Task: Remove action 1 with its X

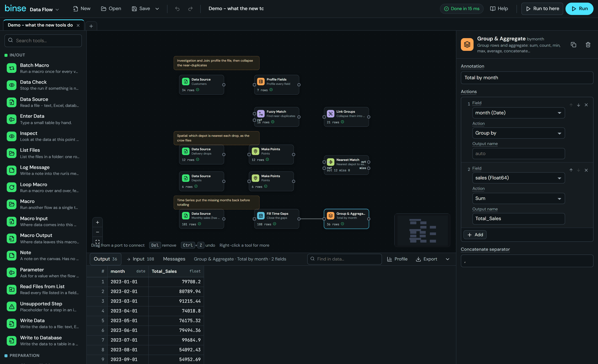Action: pos(586,105)
